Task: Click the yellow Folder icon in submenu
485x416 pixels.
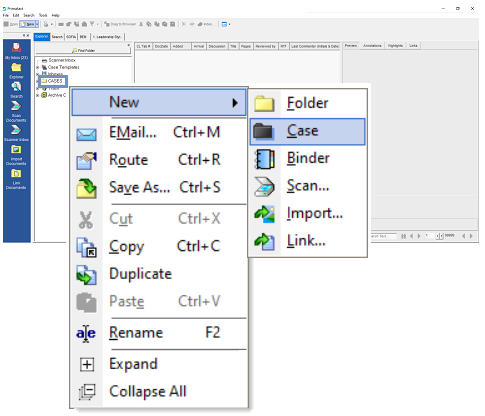Action: (x=264, y=103)
